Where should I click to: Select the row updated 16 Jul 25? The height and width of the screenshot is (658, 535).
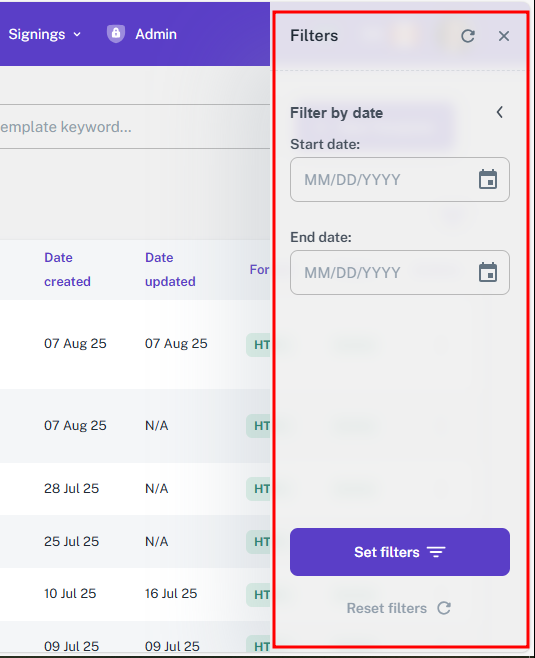[x=135, y=594]
